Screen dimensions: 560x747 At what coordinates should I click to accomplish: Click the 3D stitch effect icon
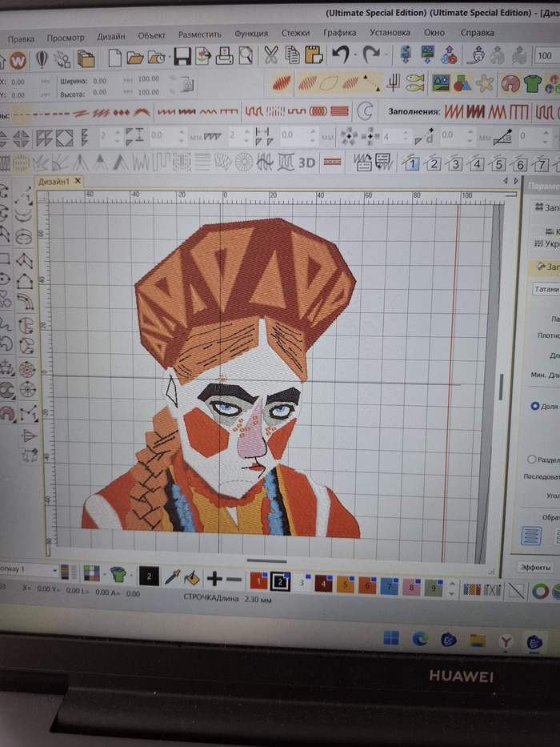307,163
